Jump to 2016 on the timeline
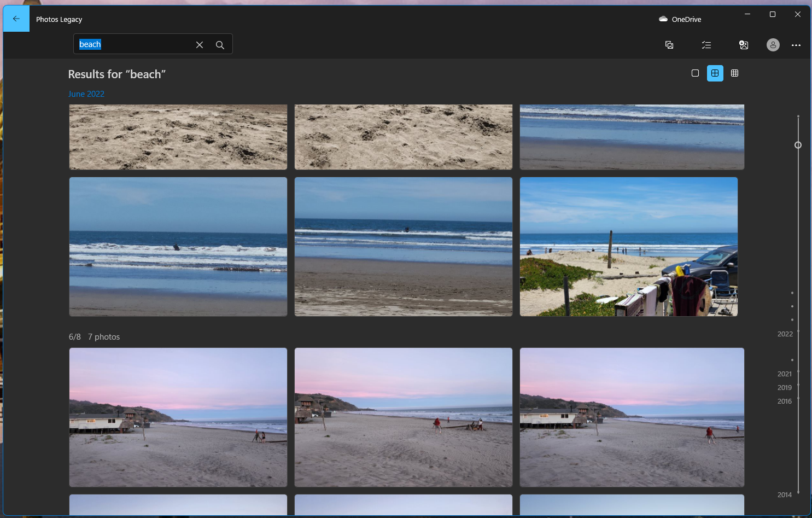The height and width of the screenshot is (518, 812). [x=784, y=401]
